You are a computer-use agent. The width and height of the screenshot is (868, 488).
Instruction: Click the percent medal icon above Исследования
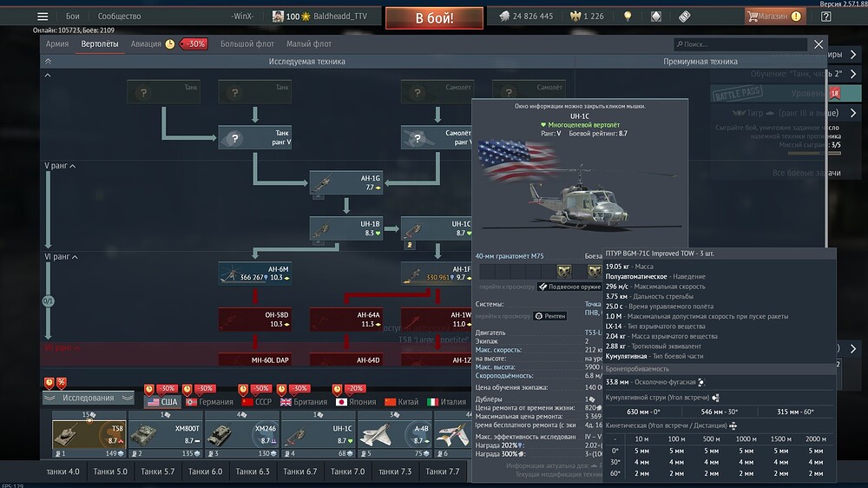(62, 382)
